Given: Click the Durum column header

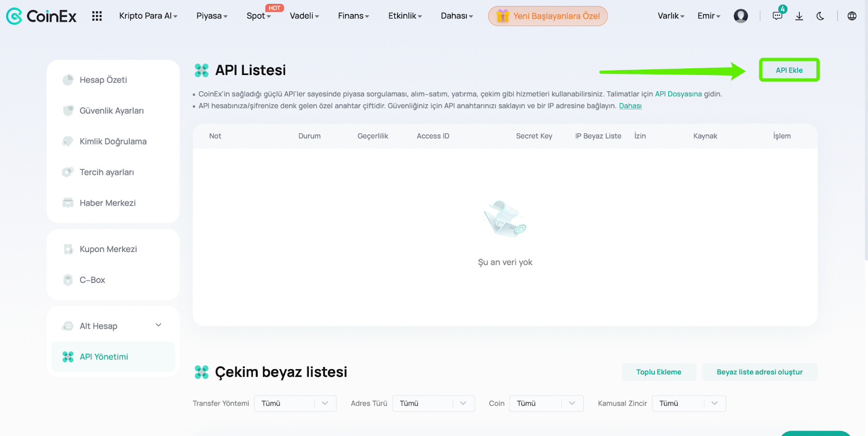Looking at the screenshot, I should coord(309,136).
